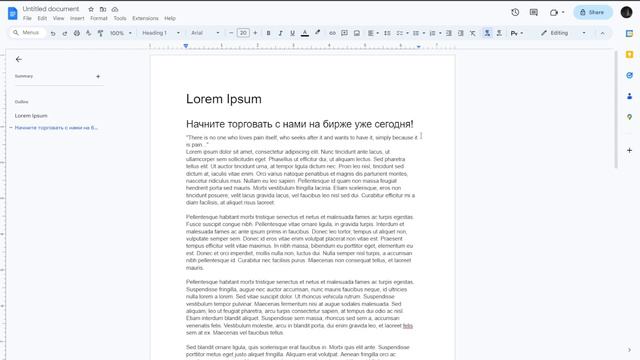The image size is (640, 360).
Task: Open the text color picker
Action: 305,33
